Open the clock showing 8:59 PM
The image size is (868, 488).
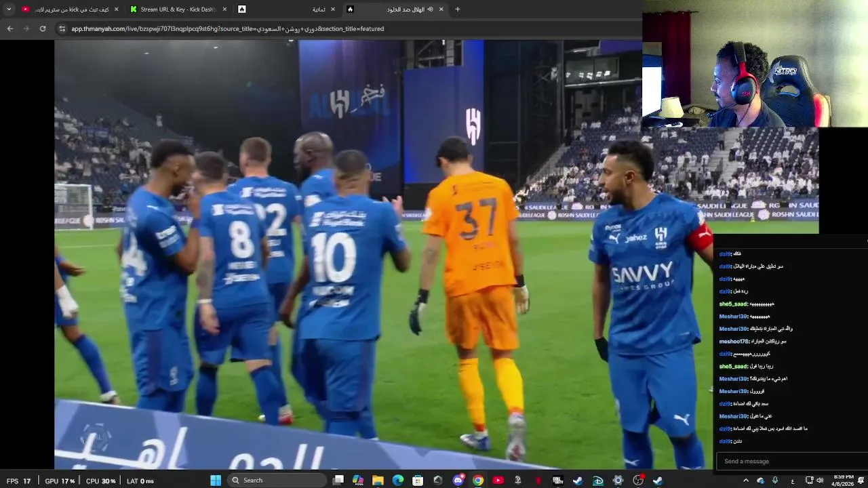[843, 481]
